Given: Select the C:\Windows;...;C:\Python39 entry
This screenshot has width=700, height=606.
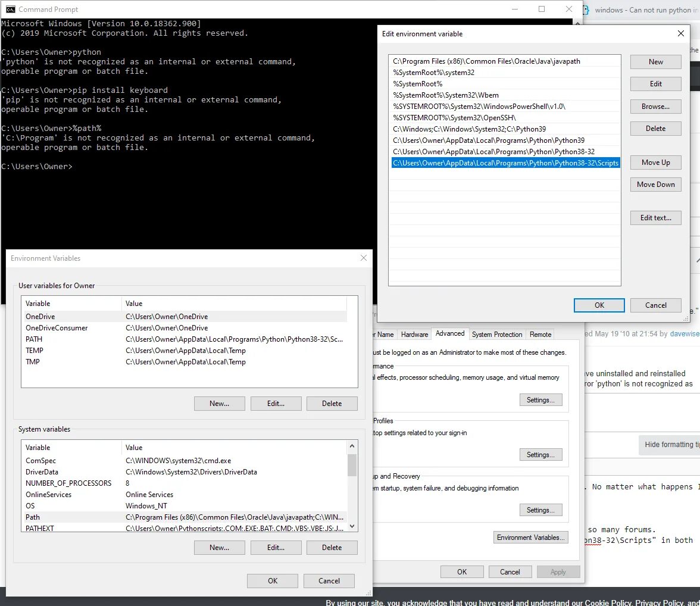Looking at the screenshot, I should tap(505, 129).
